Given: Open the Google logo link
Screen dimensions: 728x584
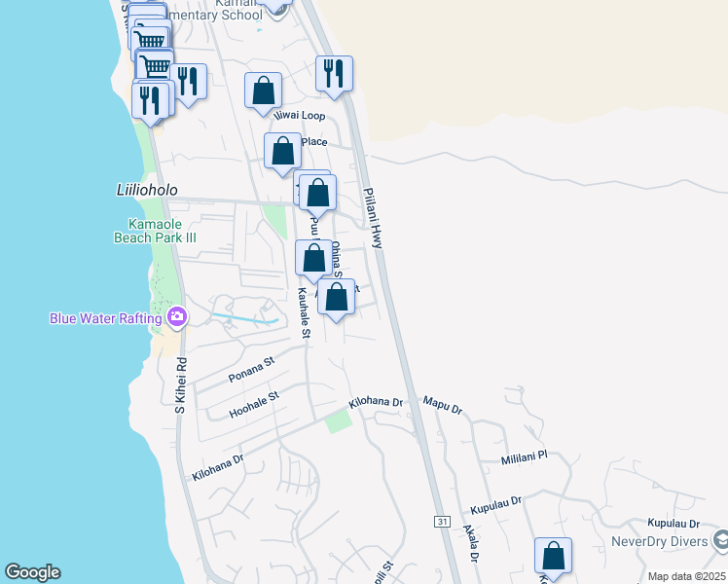Looking at the screenshot, I should [32, 572].
